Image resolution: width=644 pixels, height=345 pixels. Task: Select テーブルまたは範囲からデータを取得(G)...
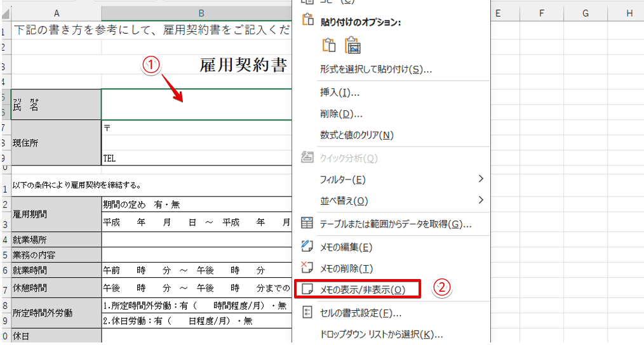[396, 224]
